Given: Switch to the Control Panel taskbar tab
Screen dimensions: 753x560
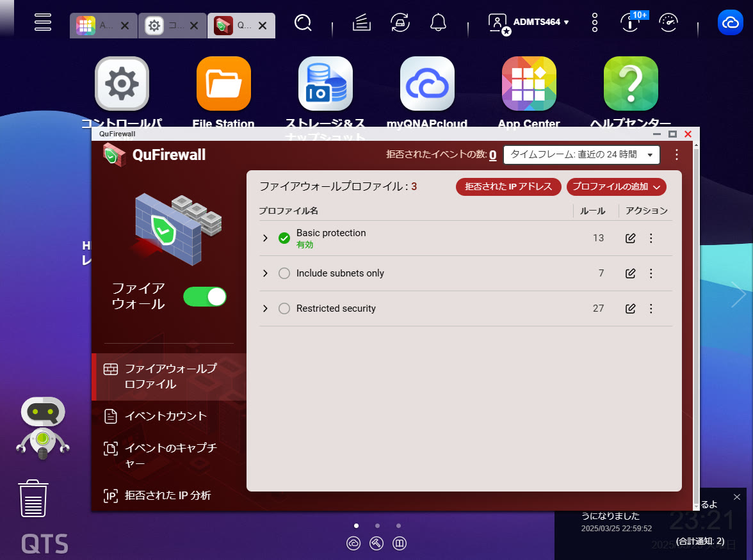Looking at the screenshot, I should click(x=164, y=26).
